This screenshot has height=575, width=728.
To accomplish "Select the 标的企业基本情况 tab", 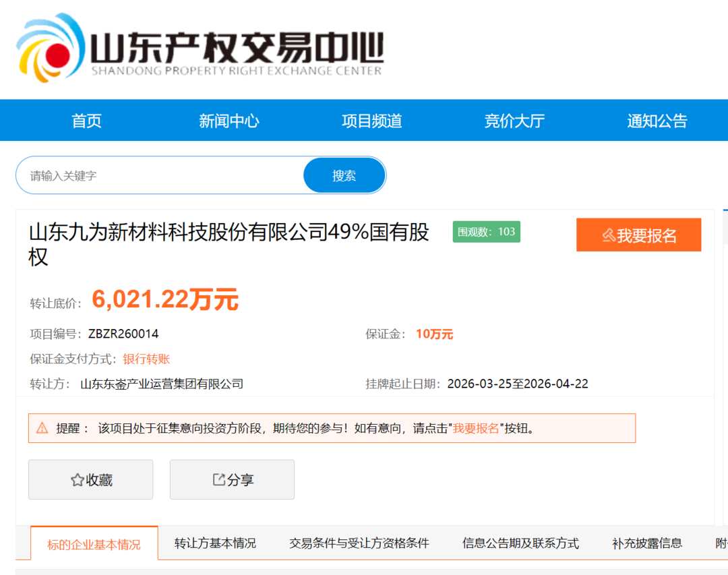I will click(94, 544).
